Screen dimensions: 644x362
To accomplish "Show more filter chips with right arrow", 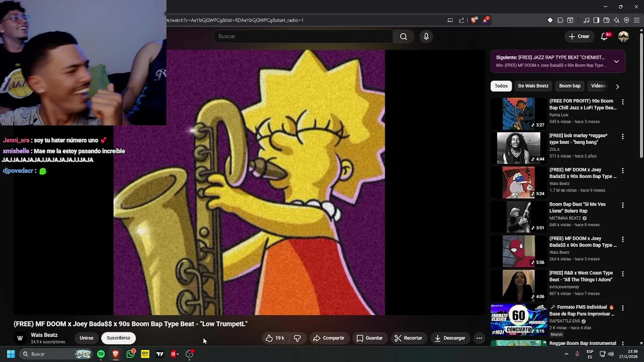I will [617, 86].
